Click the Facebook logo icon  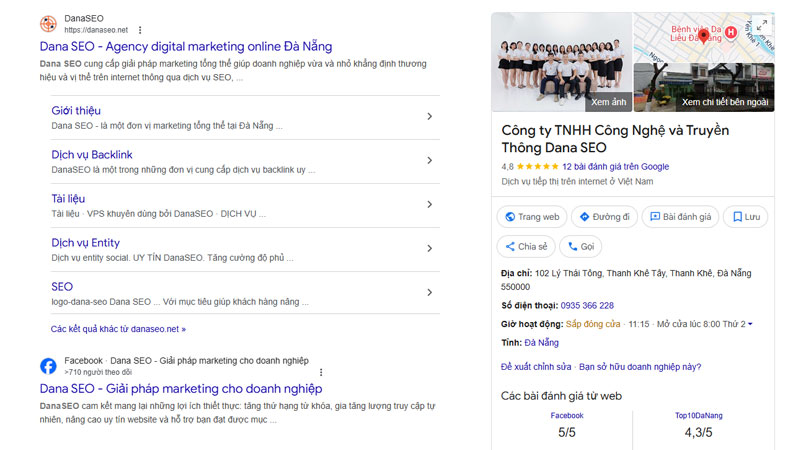click(48, 366)
